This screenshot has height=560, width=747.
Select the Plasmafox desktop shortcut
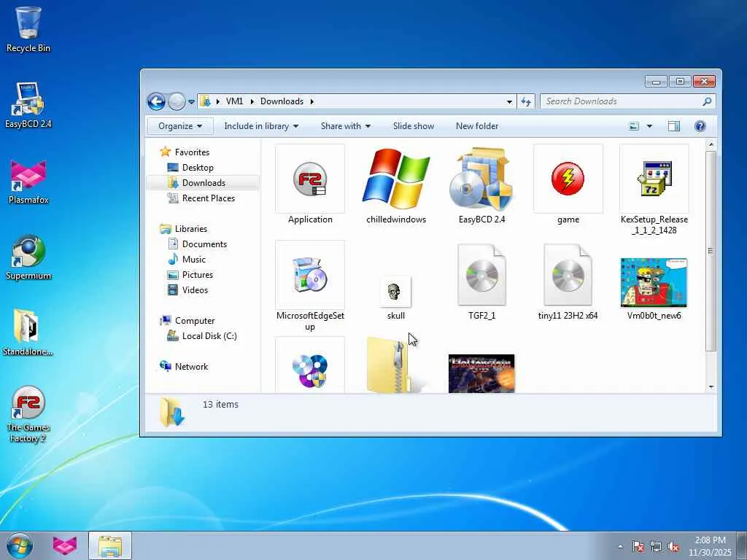pyautogui.click(x=28, y=181)
